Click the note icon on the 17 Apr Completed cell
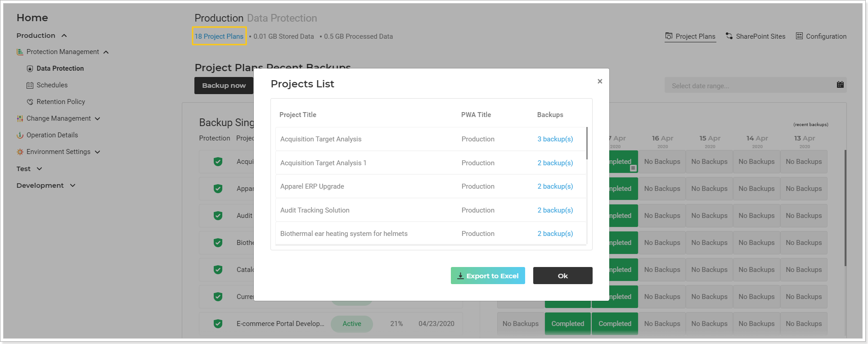This screenshot has width=868, height=344. (633, 168)
